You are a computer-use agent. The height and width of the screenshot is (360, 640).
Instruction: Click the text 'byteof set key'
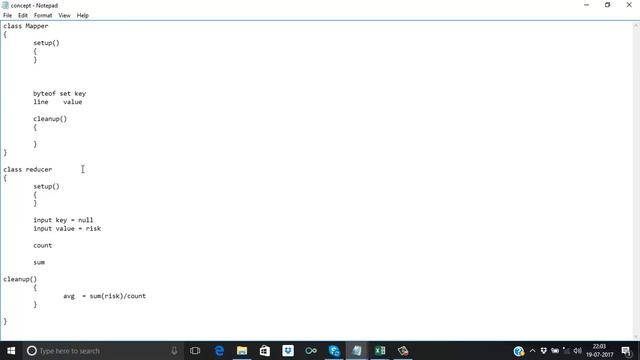click(x=60, y=93)
